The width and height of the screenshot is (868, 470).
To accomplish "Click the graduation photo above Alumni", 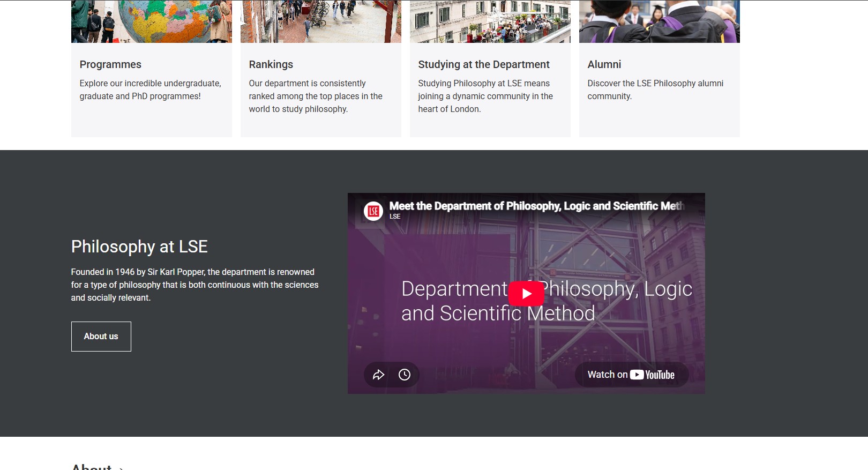I will 660,21.
